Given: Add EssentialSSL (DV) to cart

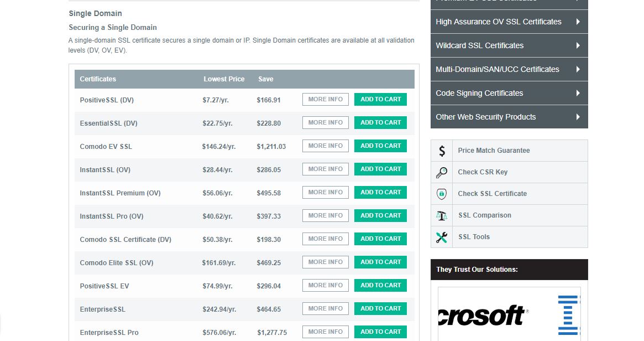Looking at the screenshot, I should pyautogui.click(x=380, y=122).
